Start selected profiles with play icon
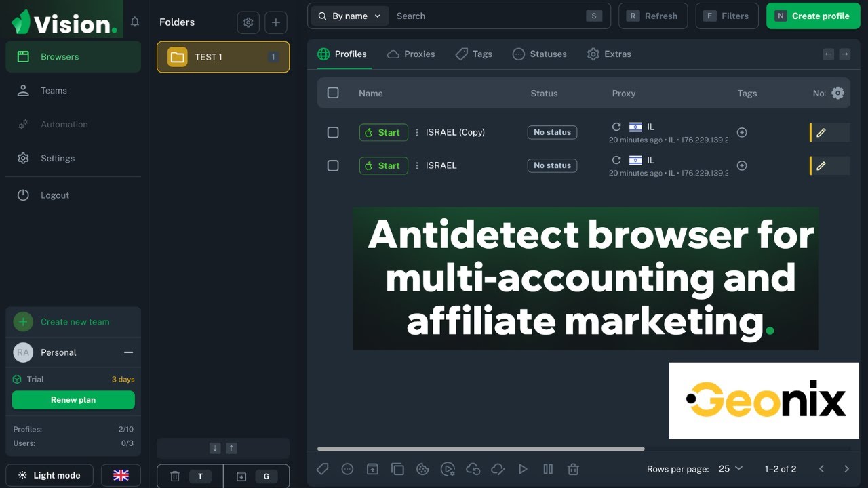The image size is (868, 488). (x=523, y=469)
